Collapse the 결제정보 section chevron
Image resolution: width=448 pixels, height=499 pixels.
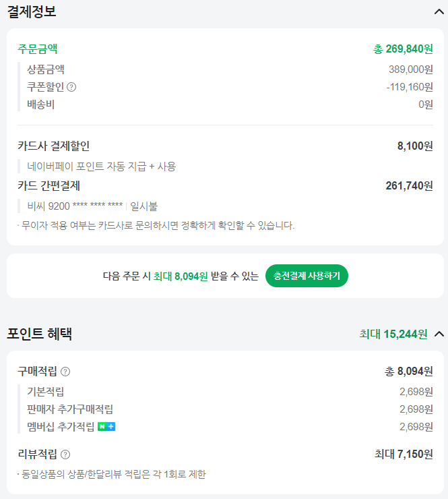(x=439, y=11)
